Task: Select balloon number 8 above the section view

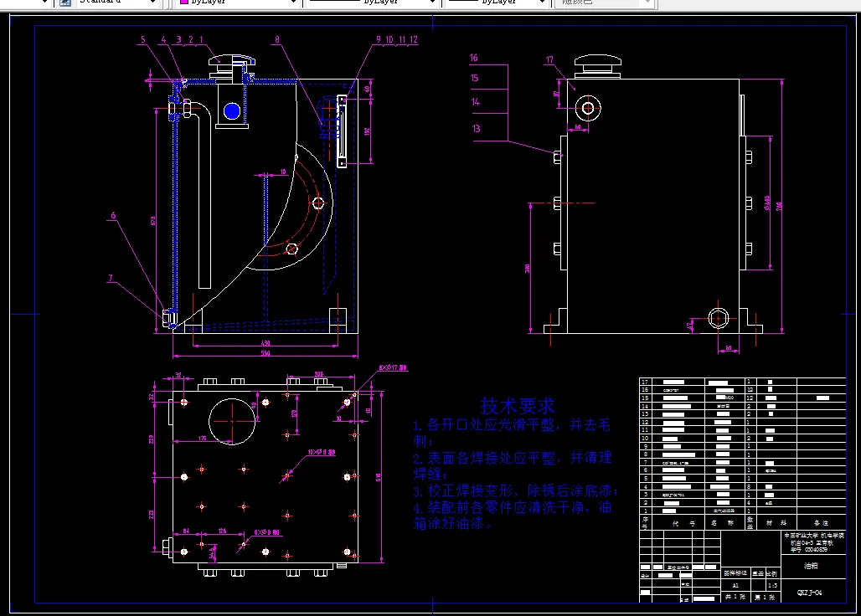Action: click(277, 39)
